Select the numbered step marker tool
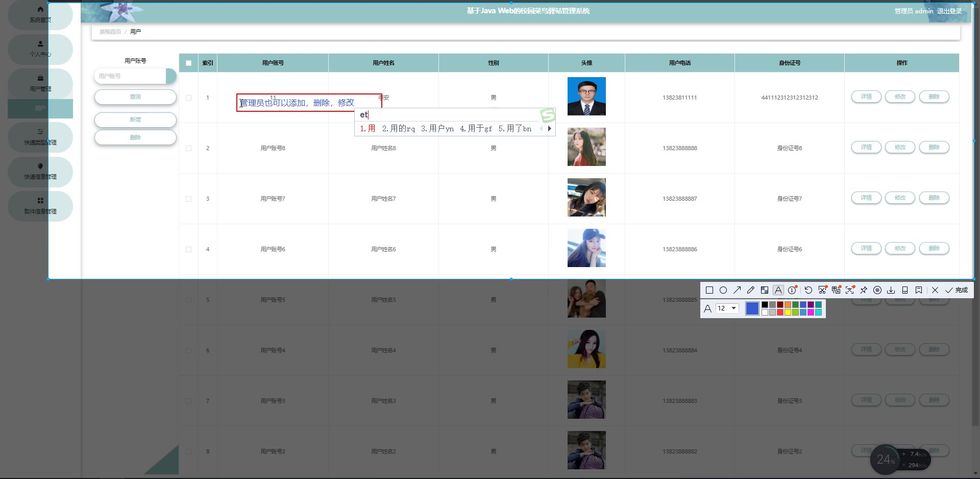The image size is (980, 479). point(792,290)
